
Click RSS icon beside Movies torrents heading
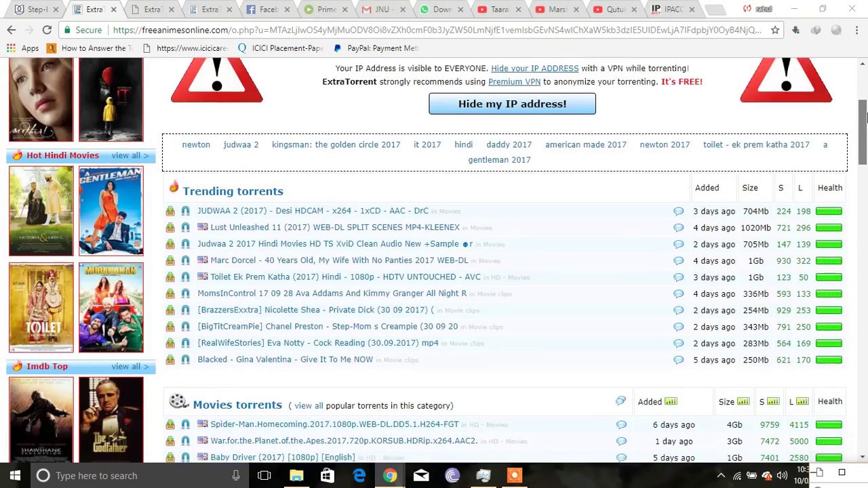click(620, 401)
